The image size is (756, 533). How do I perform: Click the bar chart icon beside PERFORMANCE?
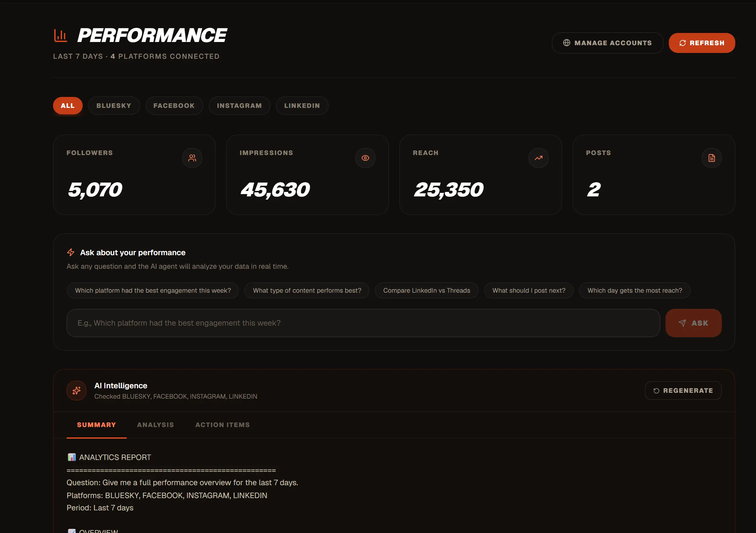click(x=61, y=36)
